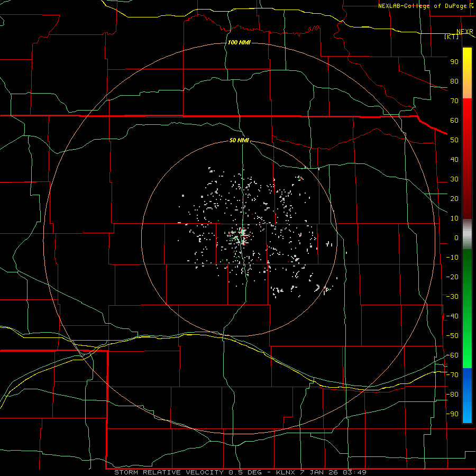Viewport: 476px width, 476px height.
Task: Click the -80 scale label
Action: pos(452,395)
